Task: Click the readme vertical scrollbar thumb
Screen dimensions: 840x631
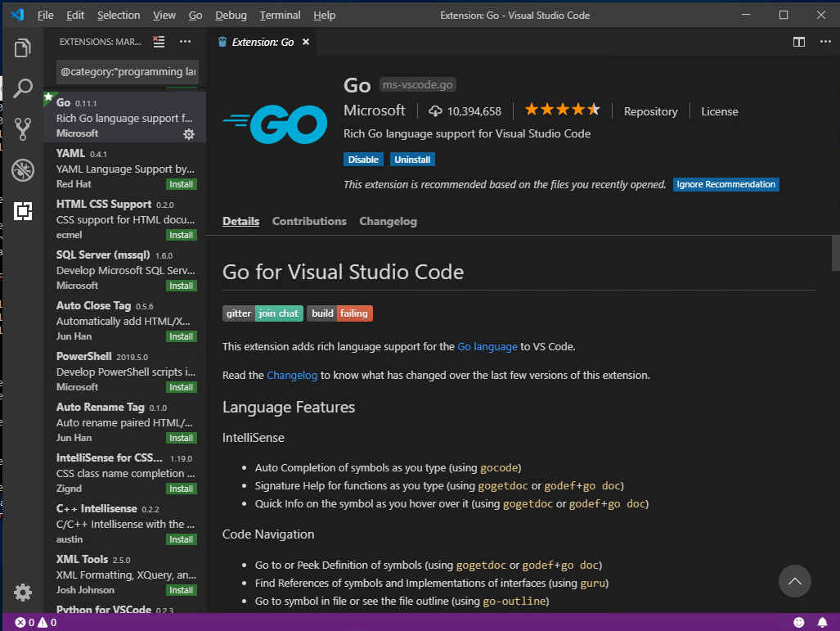Action: [835, 253]
